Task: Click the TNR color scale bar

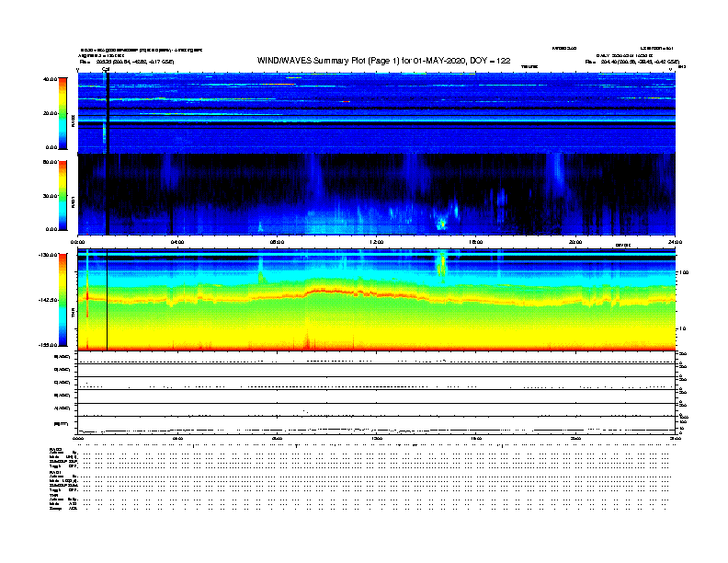Action: [x=63, y=300]
